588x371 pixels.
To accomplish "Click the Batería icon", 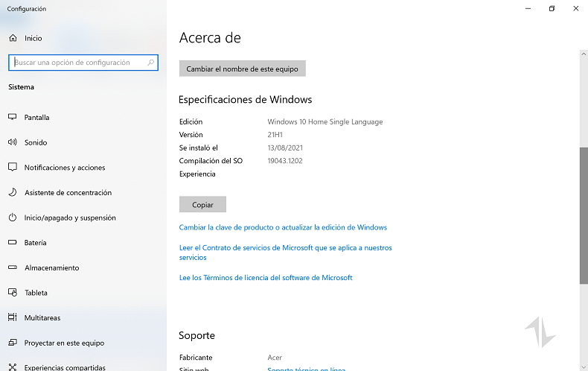I will (13, 242).
